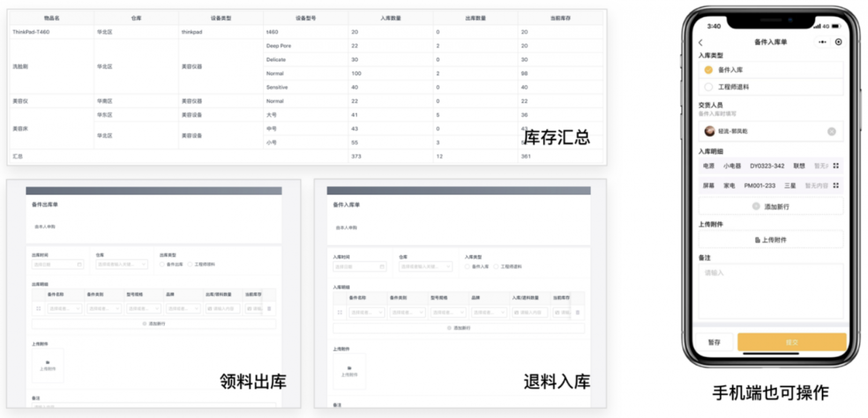Choose 工程师退料 radio in desktop 备件入库单 form
868x418 pixels.
496,266
